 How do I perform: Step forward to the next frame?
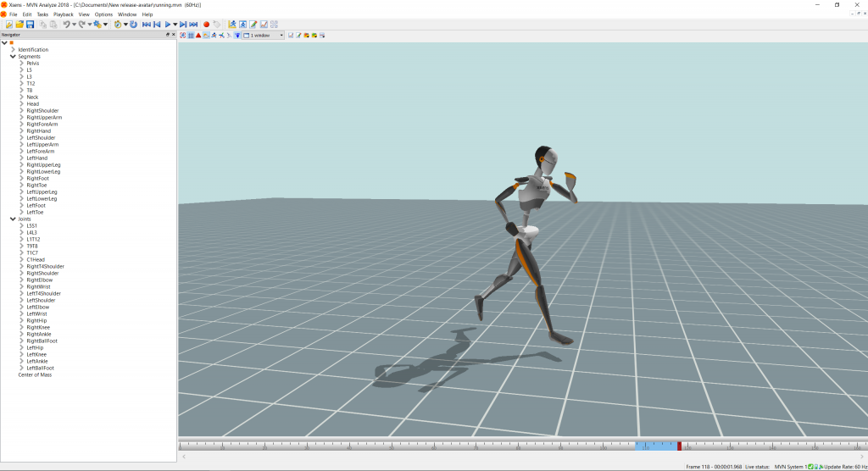[x=183, y=25]
